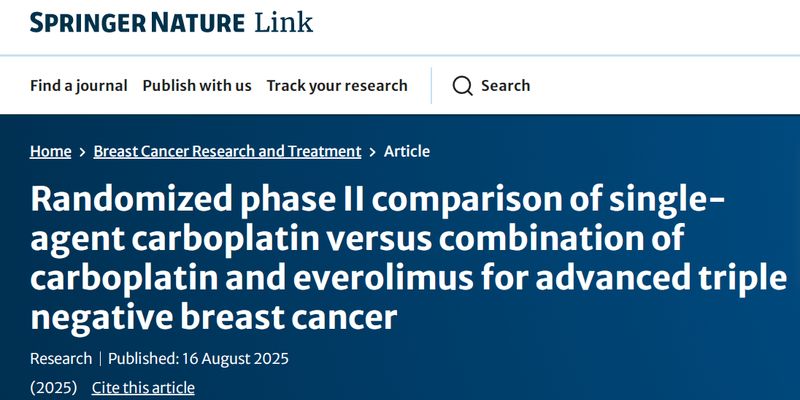Click the Research article type label

point(61,358)
